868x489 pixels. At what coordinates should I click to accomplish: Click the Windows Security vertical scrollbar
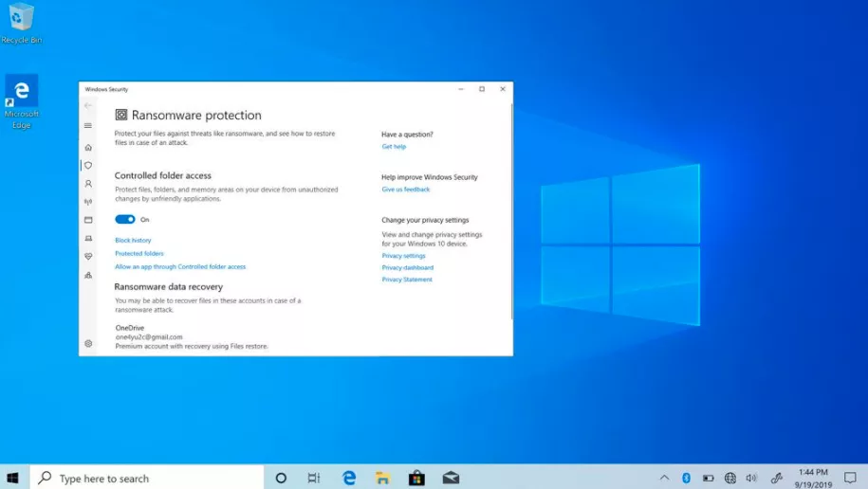coord(511,212)
